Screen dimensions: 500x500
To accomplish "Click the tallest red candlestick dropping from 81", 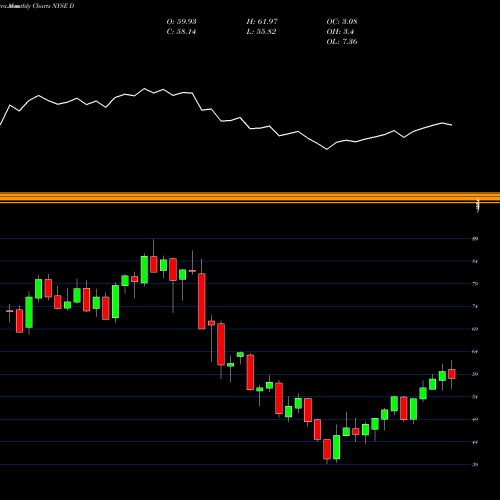I will pos(202,301).
